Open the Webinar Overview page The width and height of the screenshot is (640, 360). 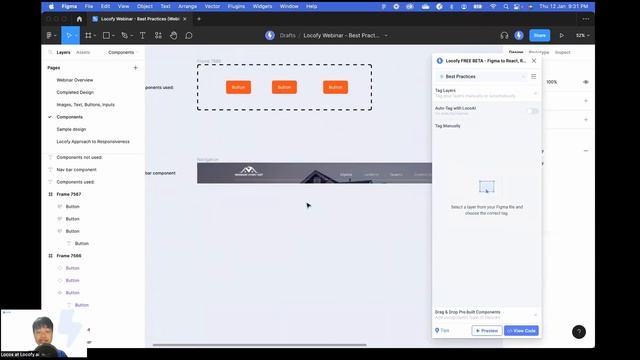tap(75, 80)
